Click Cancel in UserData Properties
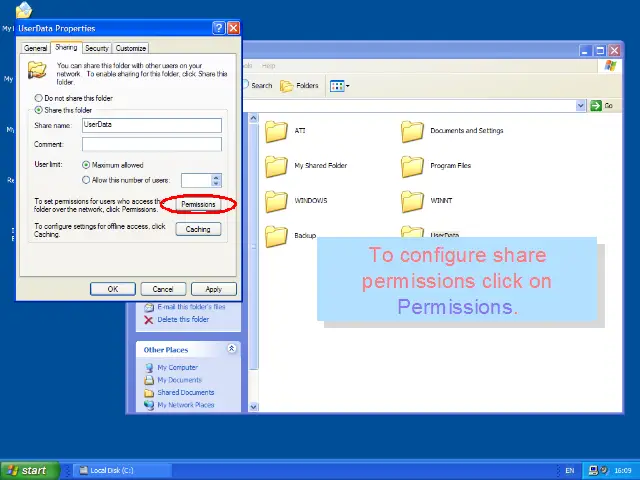 pos(163,289)
